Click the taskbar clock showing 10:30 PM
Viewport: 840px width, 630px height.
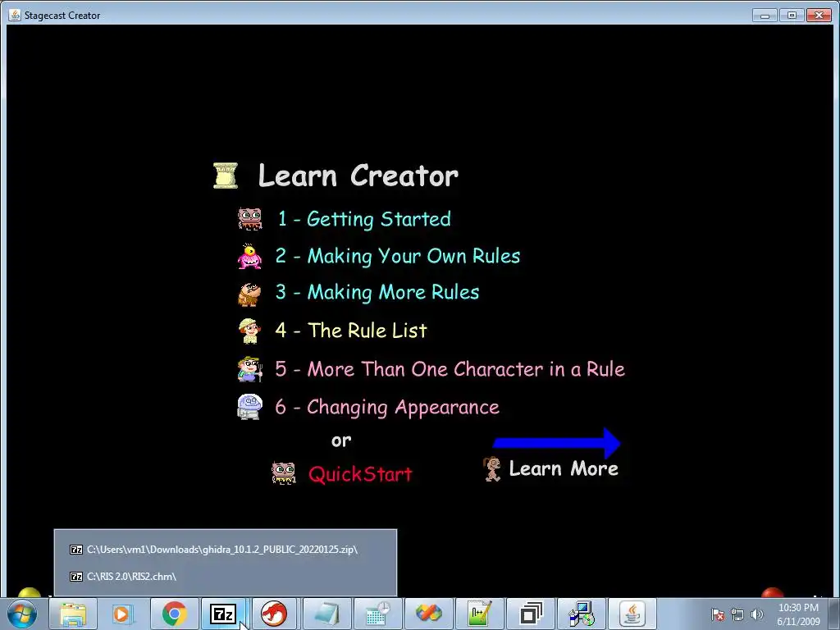click(798, 614)
